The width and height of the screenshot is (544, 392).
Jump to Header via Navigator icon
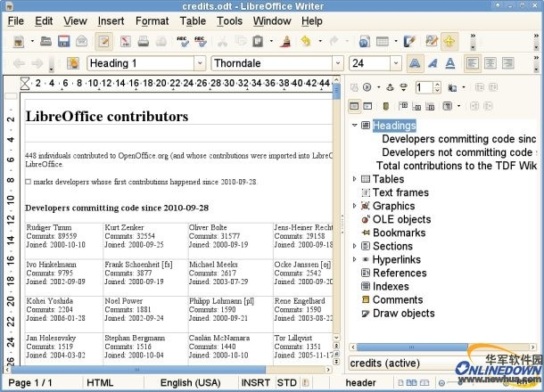point(403,106)
